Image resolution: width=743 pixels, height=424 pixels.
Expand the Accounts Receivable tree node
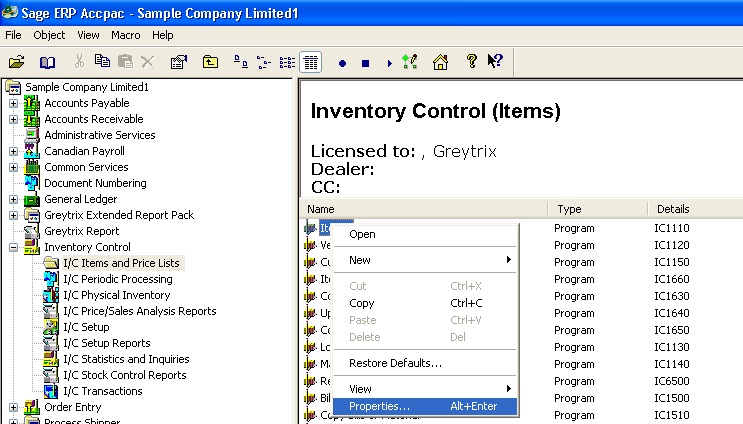click(13, 119)
